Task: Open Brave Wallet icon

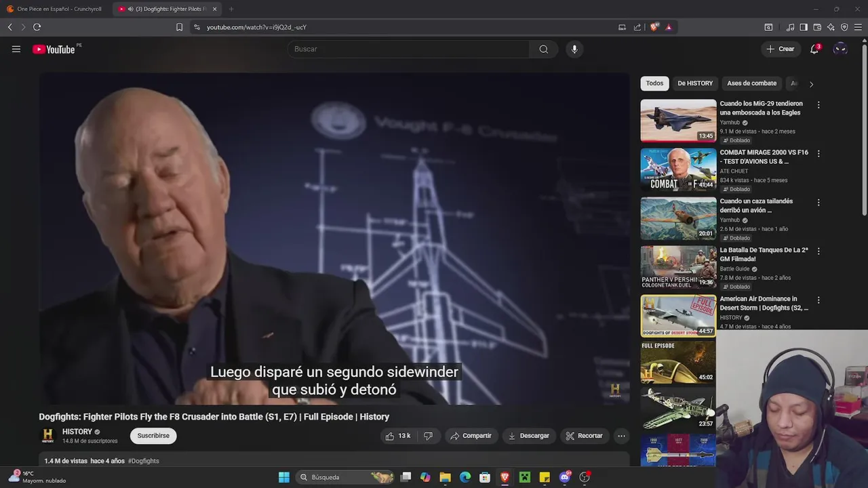Action: 817,27
